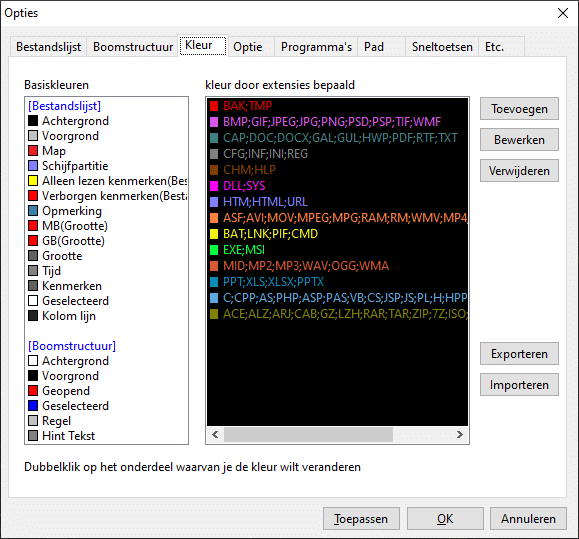Click the magenta DLL;SYS color square

coord(214,186)
